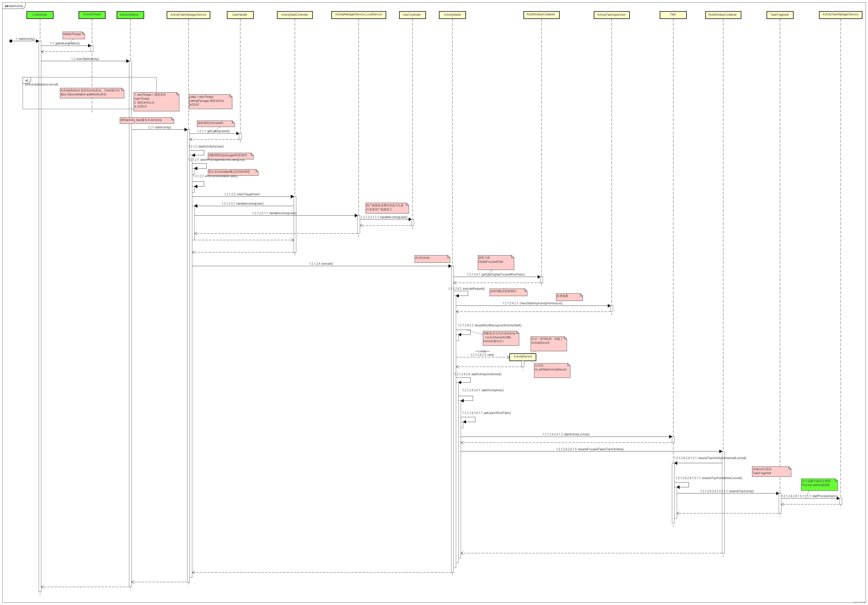Click ActivityManagerService.LocalService lifeline header
This screenshot has height=605, width=868.
click(x=358, y=15)
